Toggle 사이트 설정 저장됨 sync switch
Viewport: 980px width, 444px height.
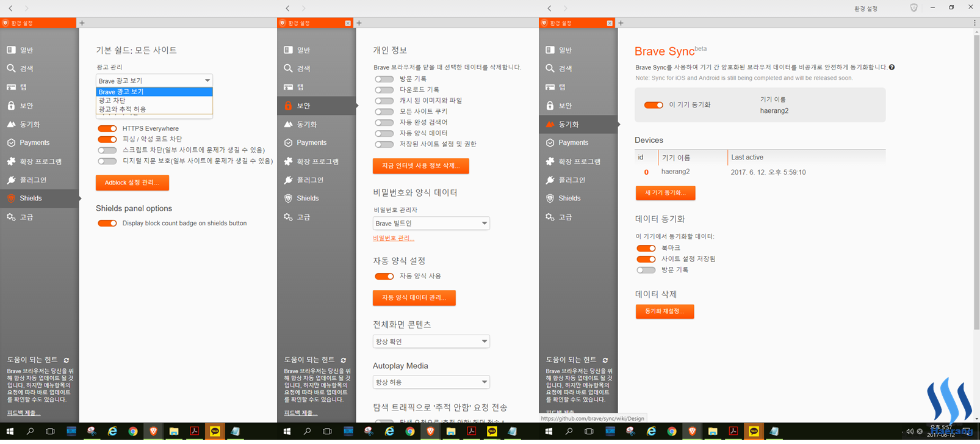646,259
